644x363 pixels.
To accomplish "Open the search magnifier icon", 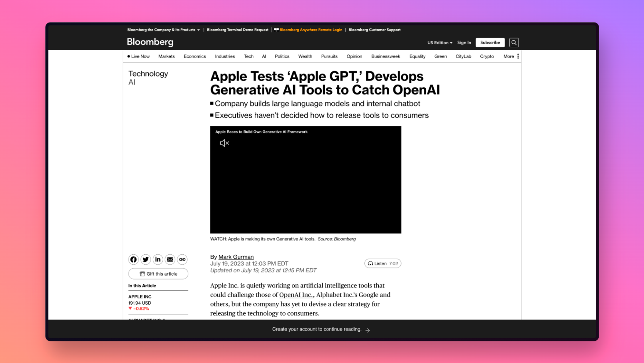I will 514,43.
